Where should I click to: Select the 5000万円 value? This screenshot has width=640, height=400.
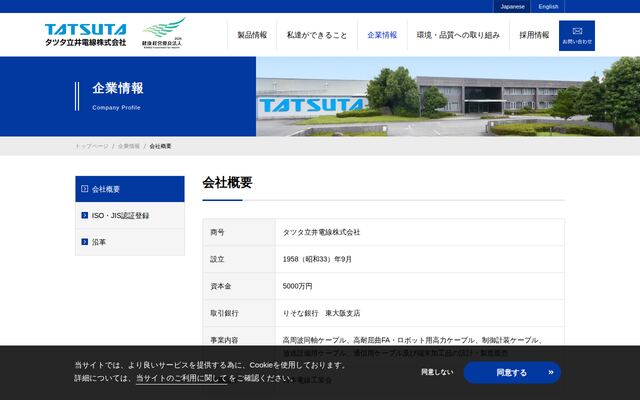297,286
